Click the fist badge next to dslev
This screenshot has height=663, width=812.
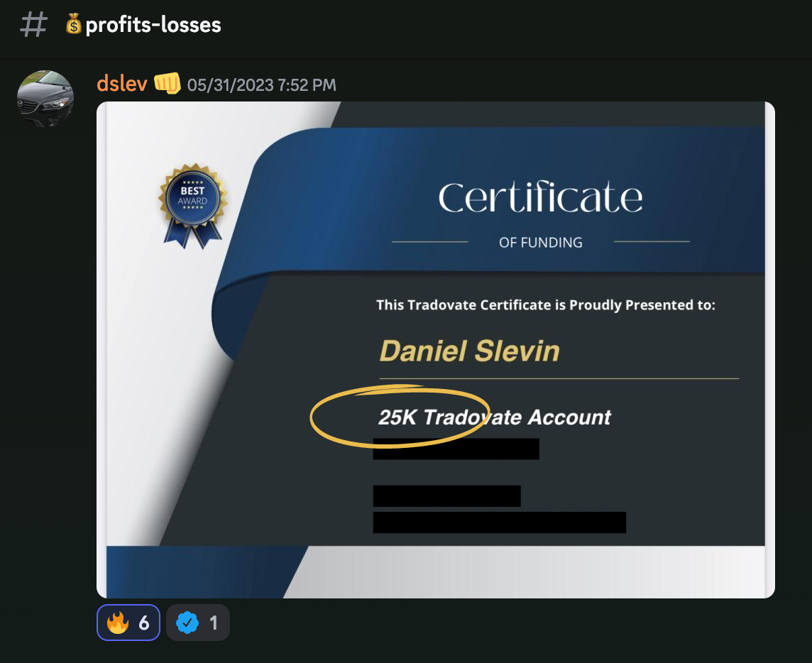pos(168,83)
